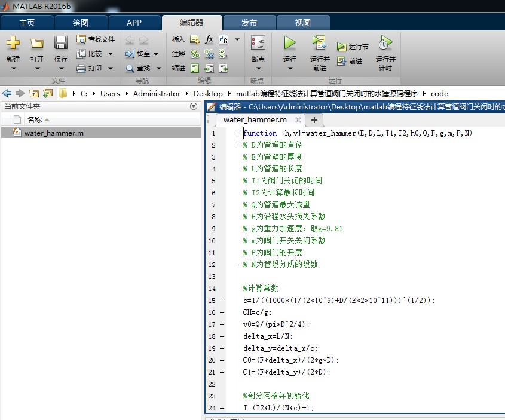
Task: Toggle breakpoint dash on line 24
Action: (222, 408)
